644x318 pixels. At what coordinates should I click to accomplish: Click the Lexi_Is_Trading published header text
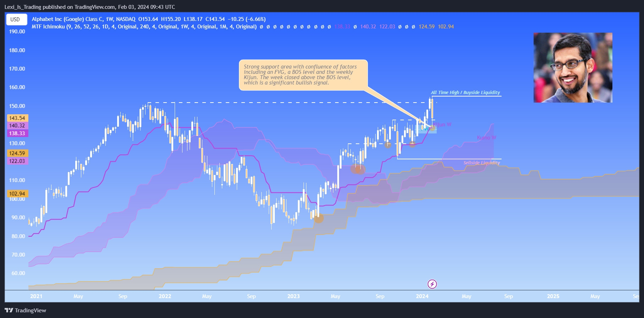coord(89,7)
